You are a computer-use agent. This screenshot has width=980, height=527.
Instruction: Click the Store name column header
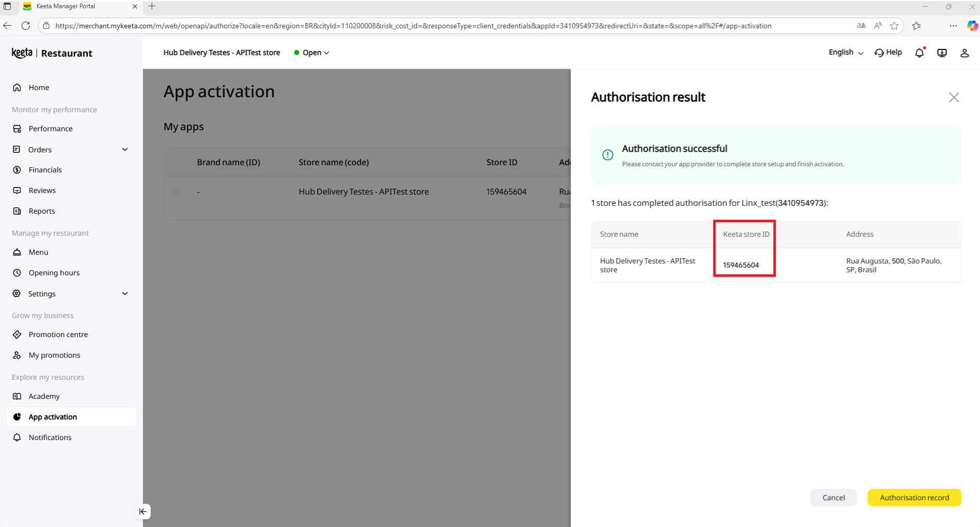[619, 234]
